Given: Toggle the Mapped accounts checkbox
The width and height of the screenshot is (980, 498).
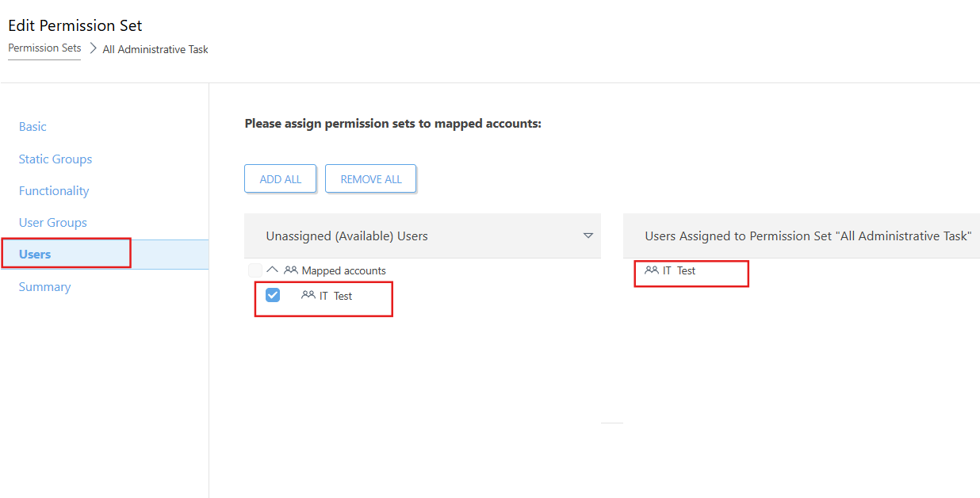Looking at the screenshot, I should pyautogui.click(x=255, y=270).
